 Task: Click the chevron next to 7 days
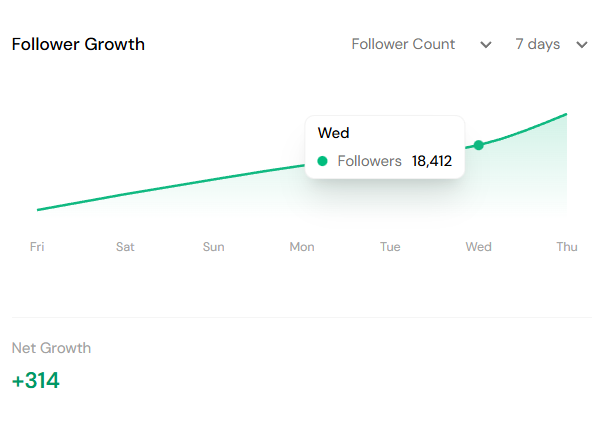[x=583, y=45]
